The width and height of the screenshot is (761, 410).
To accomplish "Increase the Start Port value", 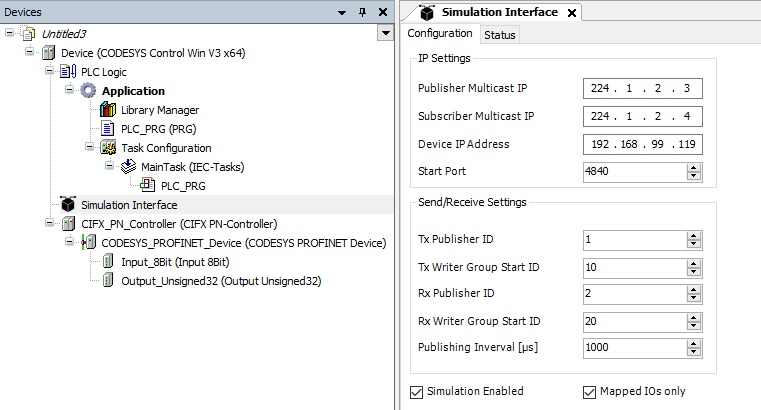I will tap(693, 167).
